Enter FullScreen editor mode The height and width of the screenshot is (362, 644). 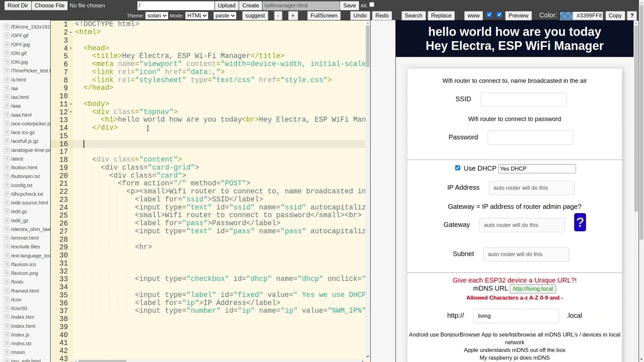click(324, 16)
